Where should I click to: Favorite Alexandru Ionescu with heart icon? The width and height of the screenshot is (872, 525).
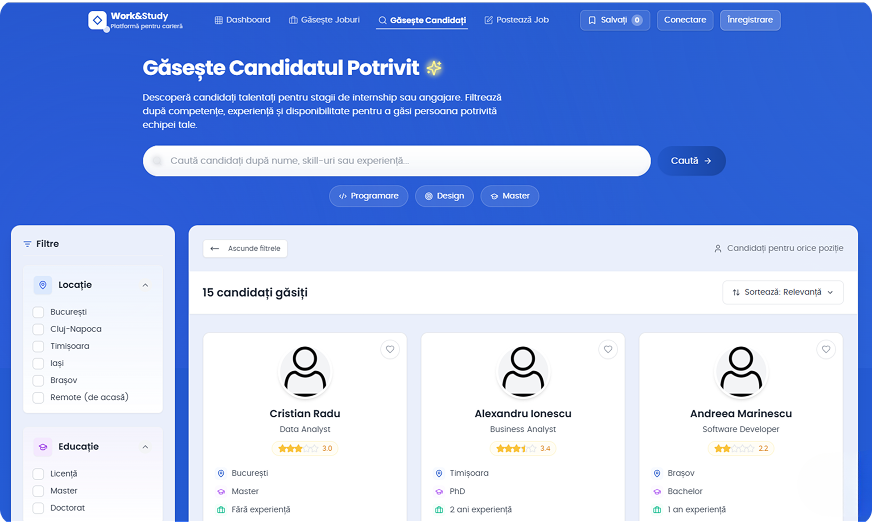(x=608, y=350)
